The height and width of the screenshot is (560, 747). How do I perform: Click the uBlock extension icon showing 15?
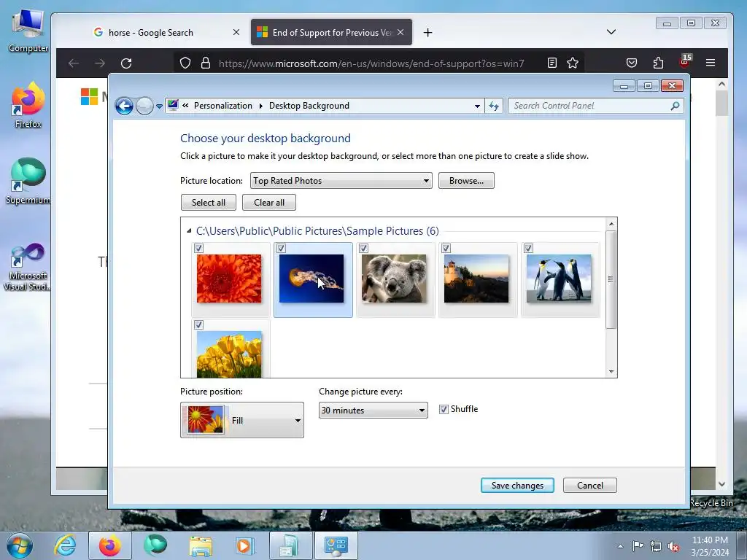coord(684,62)
